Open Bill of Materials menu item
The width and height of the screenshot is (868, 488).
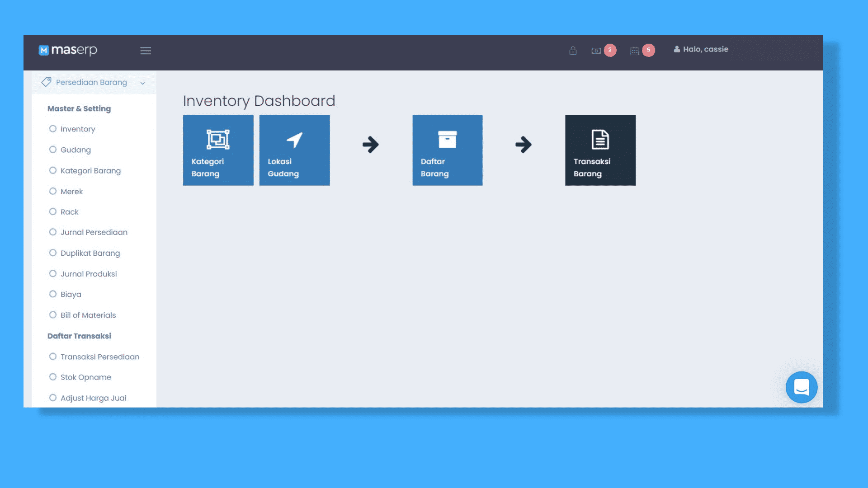click(x=88, y=315)
